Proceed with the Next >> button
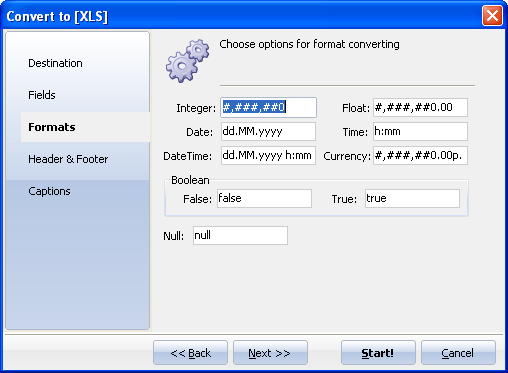Screen dimensions: 508x373 270,353
